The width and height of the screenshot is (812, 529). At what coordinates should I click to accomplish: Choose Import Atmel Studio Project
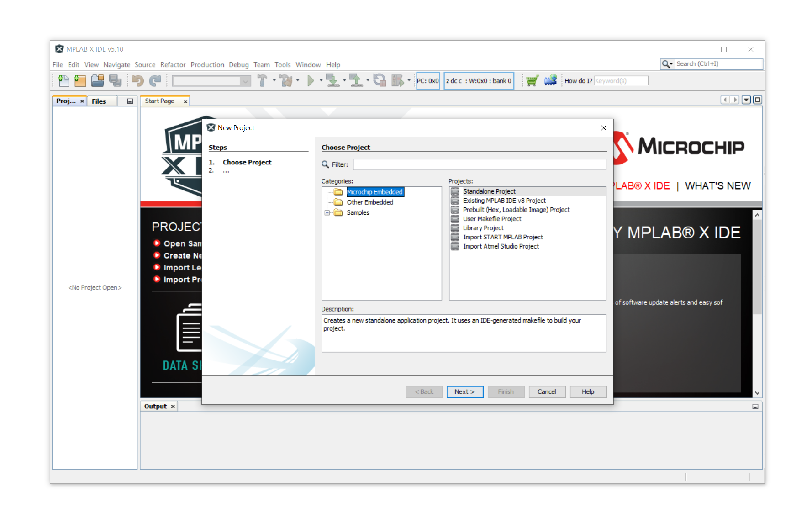click(x=501, y=246)
